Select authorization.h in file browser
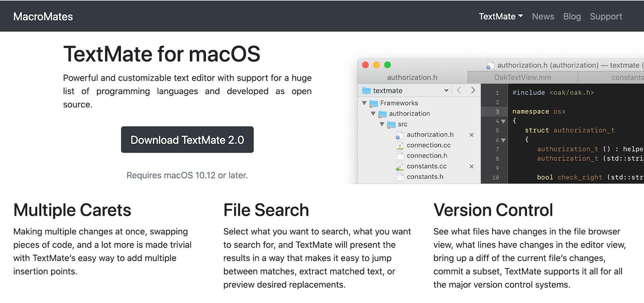644x303 pixels. [x=430, y=135]
